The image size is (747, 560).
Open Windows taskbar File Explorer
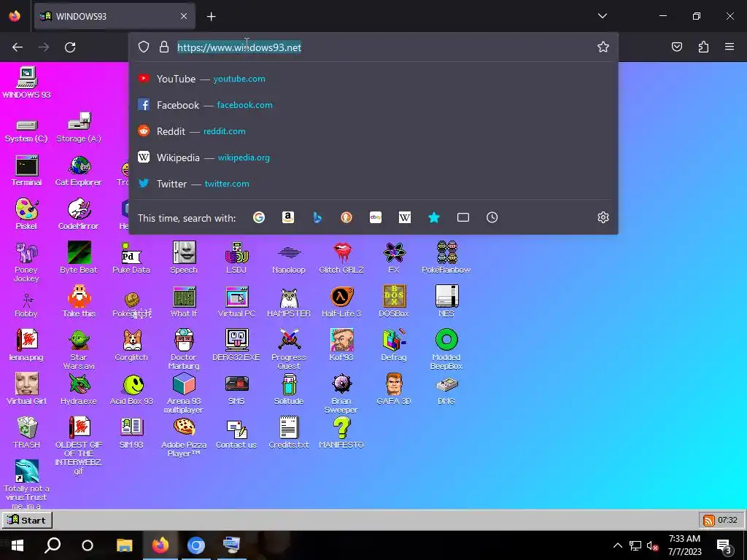pyautogui.click(x=125, y=545)
